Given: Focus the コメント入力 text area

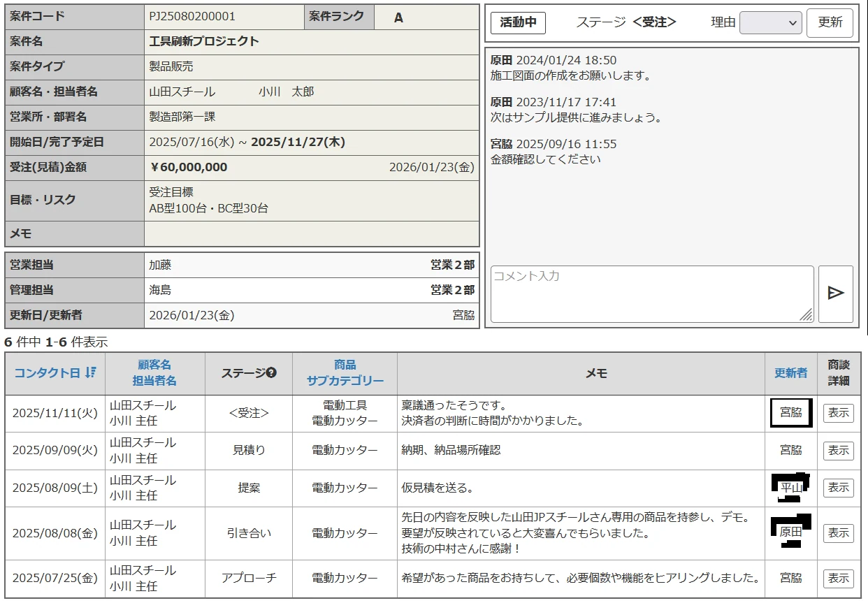Looking at the screenshot, I should 652,293.
